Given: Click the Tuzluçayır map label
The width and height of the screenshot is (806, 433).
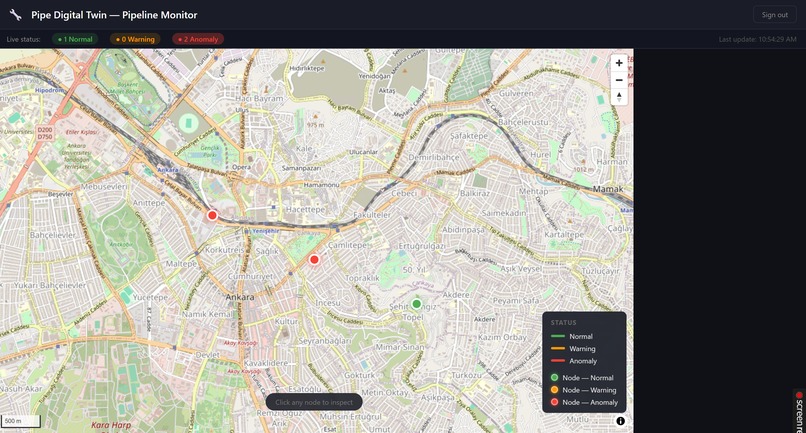Looking at the screenshot, I should [x=600, y=270].
